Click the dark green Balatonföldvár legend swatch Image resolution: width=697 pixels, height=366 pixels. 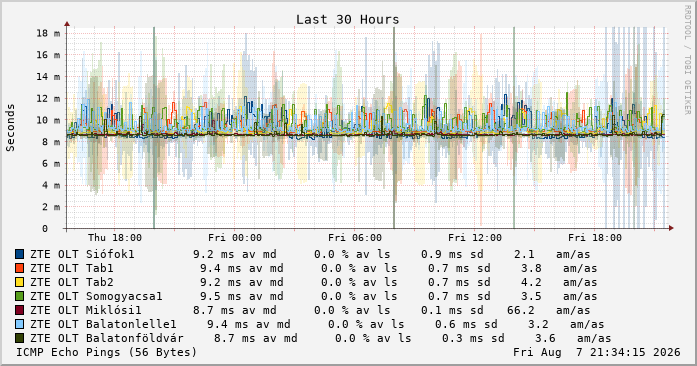(x=20, y=338)
